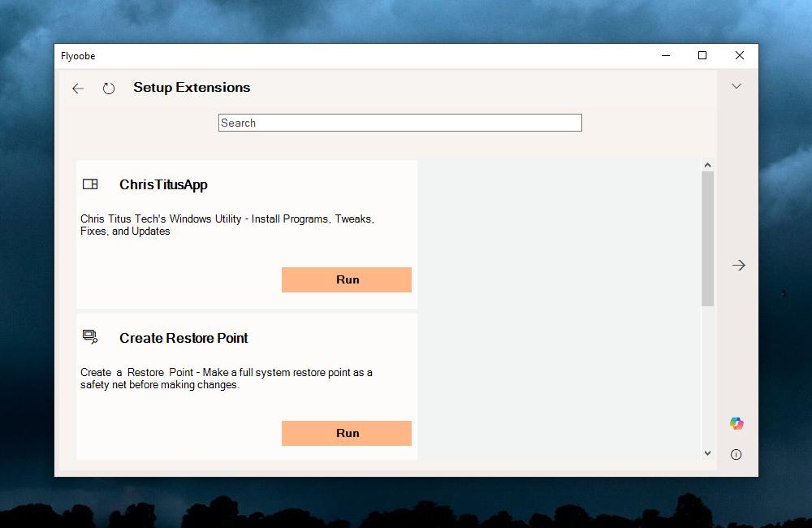Run the Create Restore Point extension
The height and width of the screenshot is (528, 812).
[347, 433]
